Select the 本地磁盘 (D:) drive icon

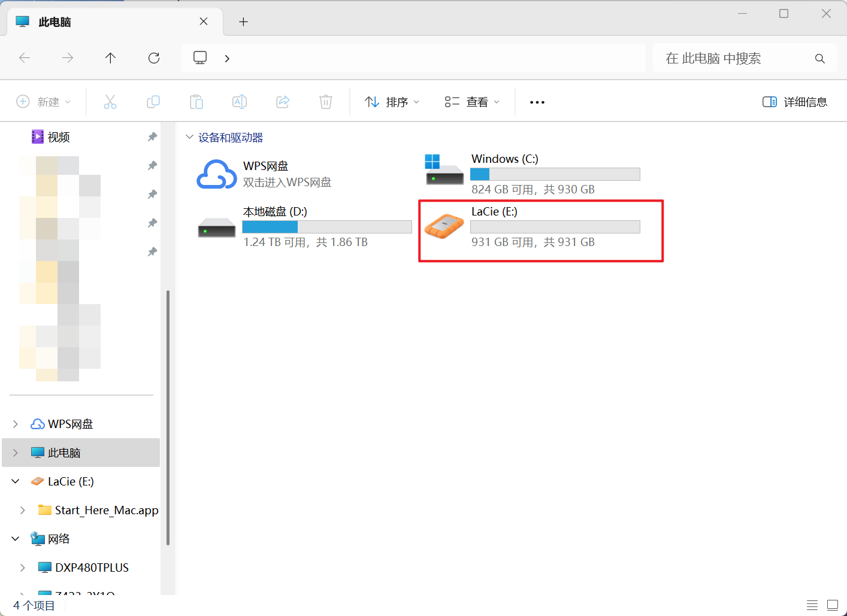(217, 228)
